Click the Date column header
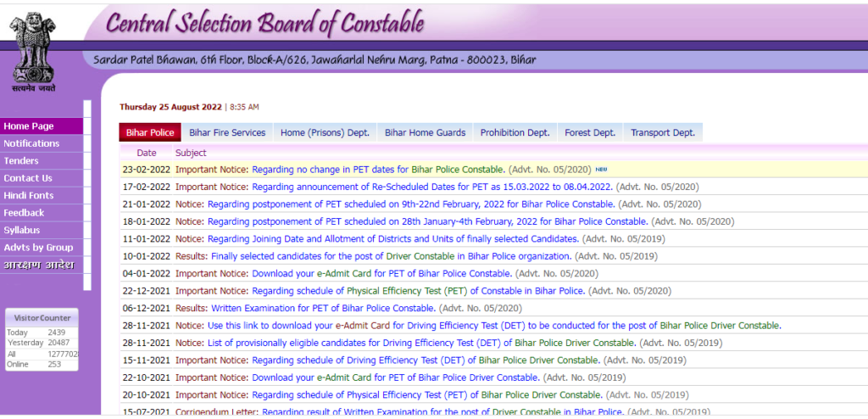 click(x=147, y=153)
